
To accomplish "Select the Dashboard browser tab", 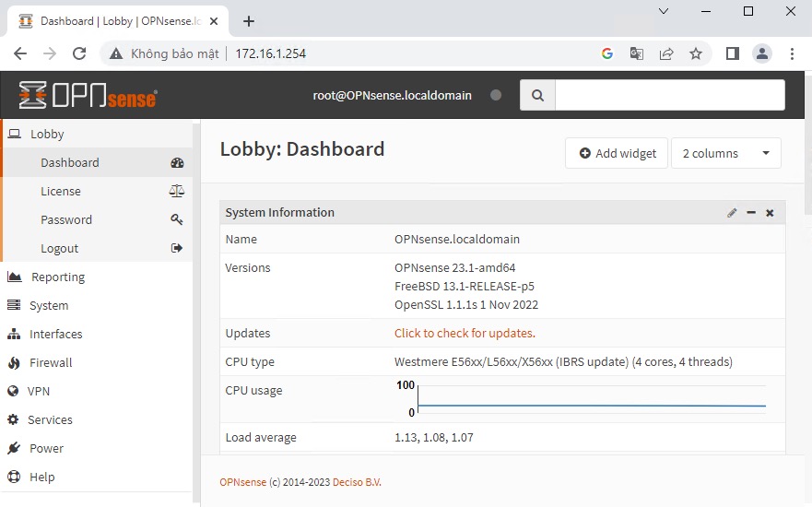I will (x=118, y=21).
